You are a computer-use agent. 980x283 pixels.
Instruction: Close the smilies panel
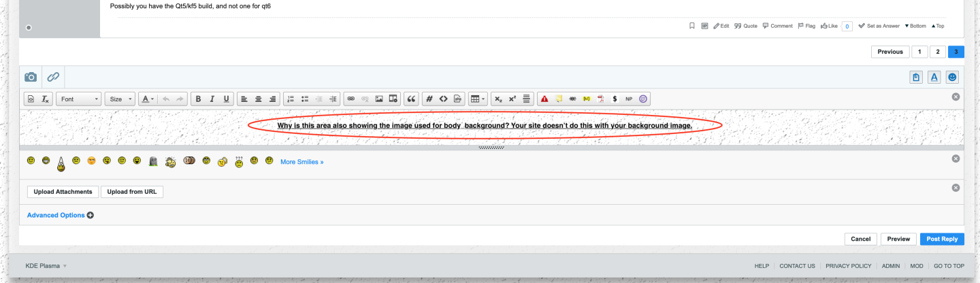click(x=955, y=159)
